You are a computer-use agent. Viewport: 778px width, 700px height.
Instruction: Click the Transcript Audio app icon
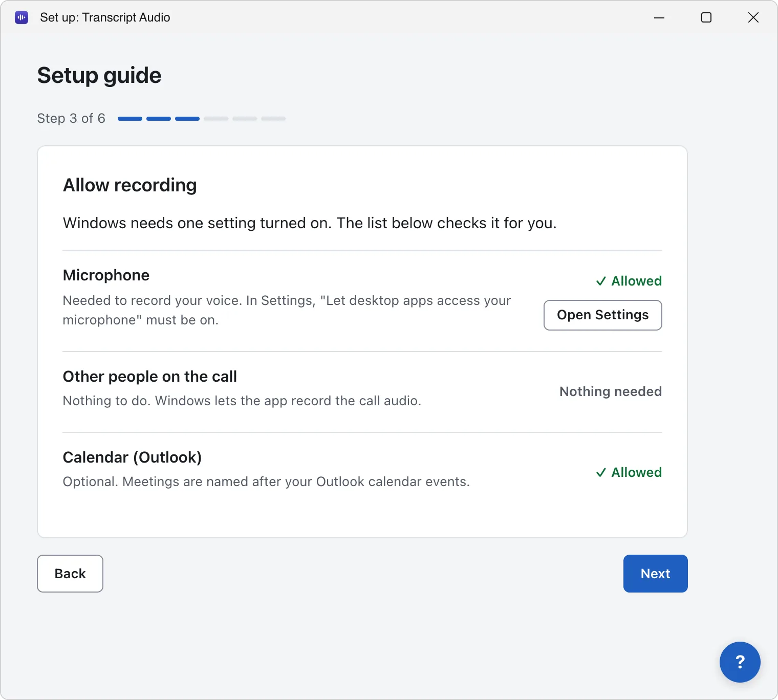click(21, 17)
